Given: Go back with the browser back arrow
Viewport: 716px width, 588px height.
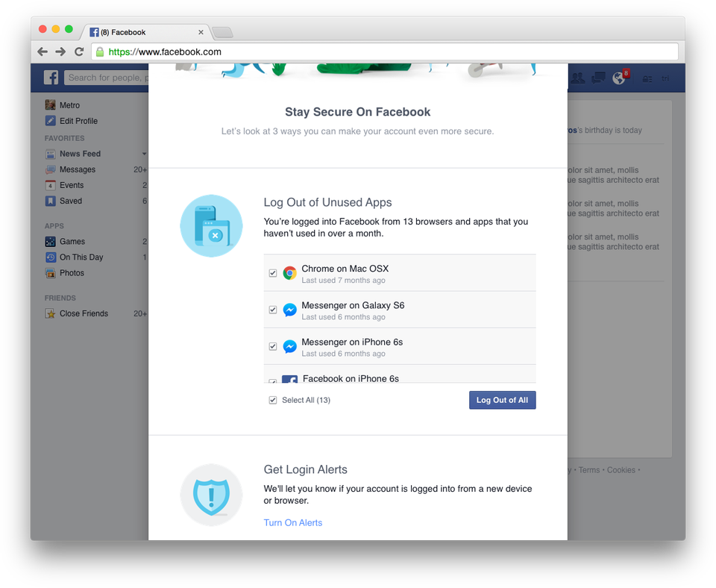Looking at the screenshot, I should [x=43, y=51].
